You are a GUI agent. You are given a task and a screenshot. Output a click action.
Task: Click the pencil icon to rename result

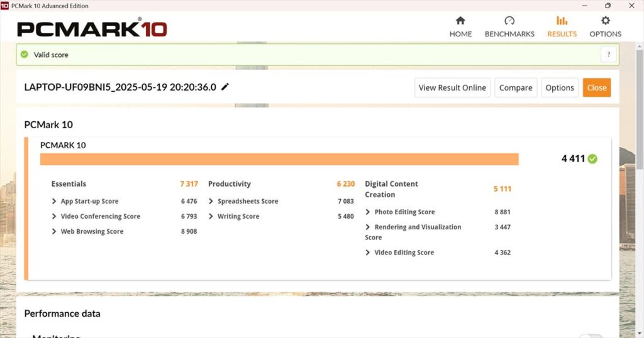click(x=225, y=87)
